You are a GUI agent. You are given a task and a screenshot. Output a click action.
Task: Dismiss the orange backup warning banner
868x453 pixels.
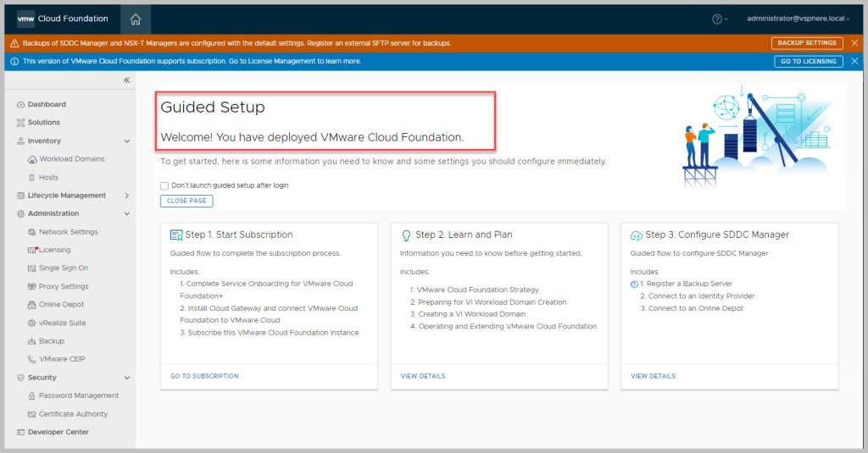[x=854, y=43]
